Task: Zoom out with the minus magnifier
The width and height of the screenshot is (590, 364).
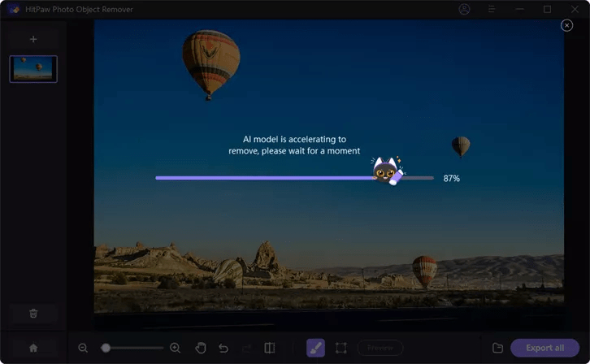Action: [83, 348]
